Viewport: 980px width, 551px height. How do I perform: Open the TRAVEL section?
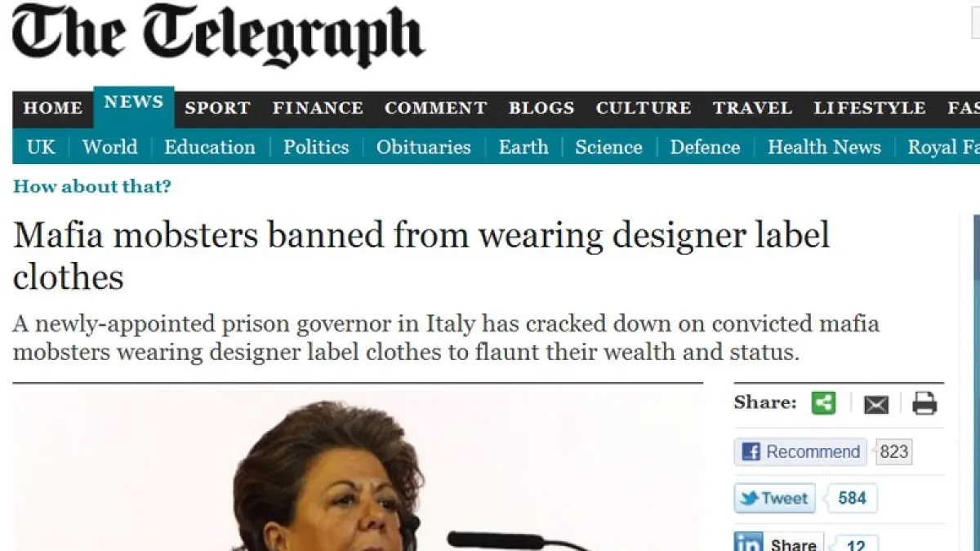tap(752, 109)
